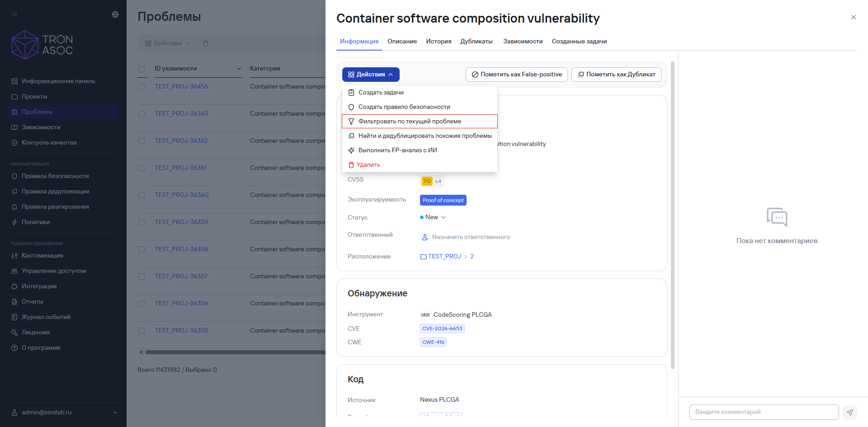Click the Интеграции icon

(x=14, y=286)
